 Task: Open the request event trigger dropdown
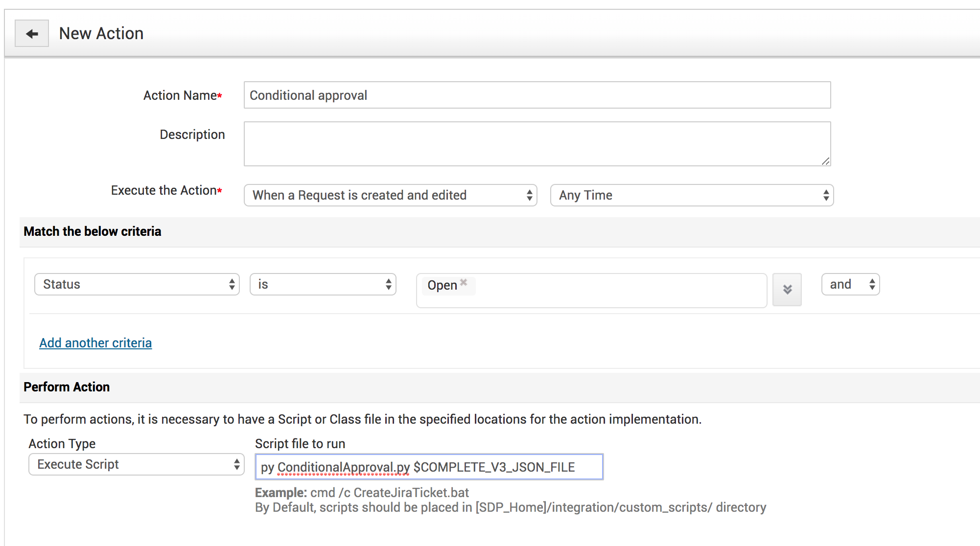pyautogui.click(x=390, y=195)
